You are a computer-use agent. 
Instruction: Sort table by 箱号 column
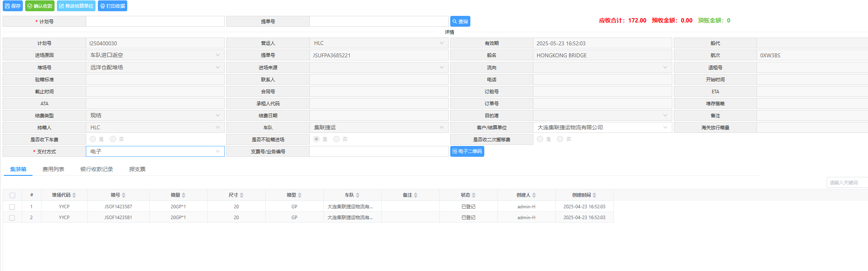(118, 195)
